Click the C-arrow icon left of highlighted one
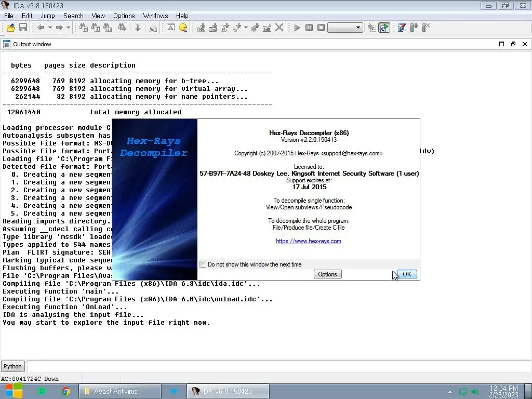 (x=372, y=28)
